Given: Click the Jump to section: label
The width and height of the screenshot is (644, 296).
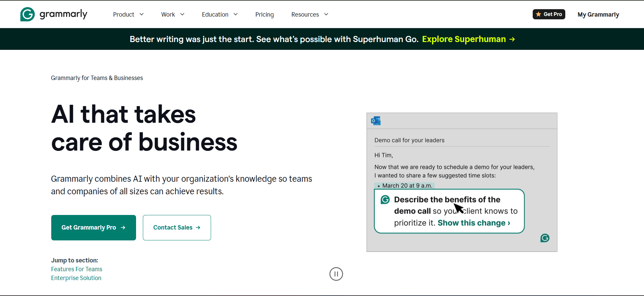Looking at the screenshot, I should click(x=75, y=260).
